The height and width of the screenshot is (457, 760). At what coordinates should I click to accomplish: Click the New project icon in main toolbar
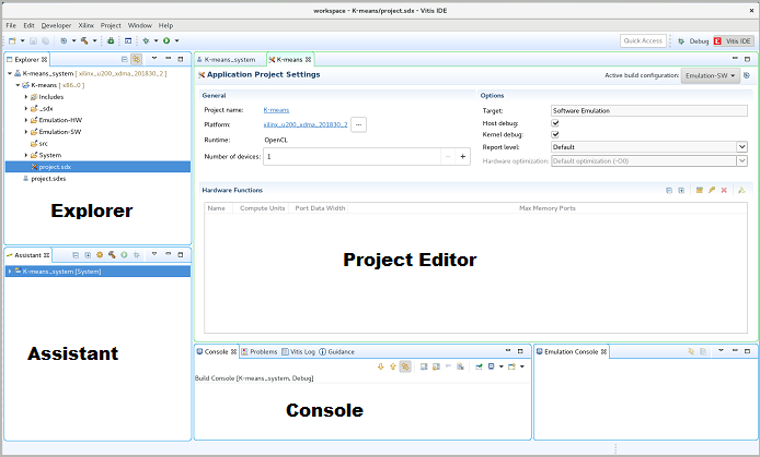tap(13, 41)
